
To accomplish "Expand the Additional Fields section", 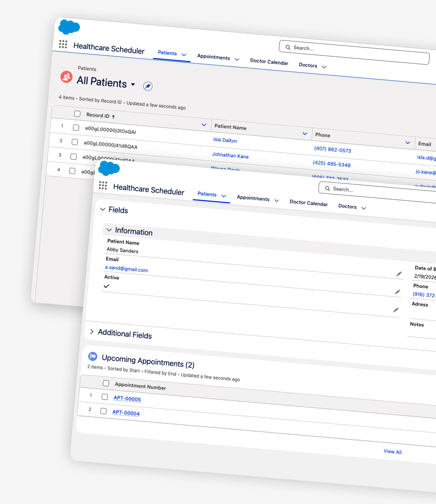I will pos(92,332).
